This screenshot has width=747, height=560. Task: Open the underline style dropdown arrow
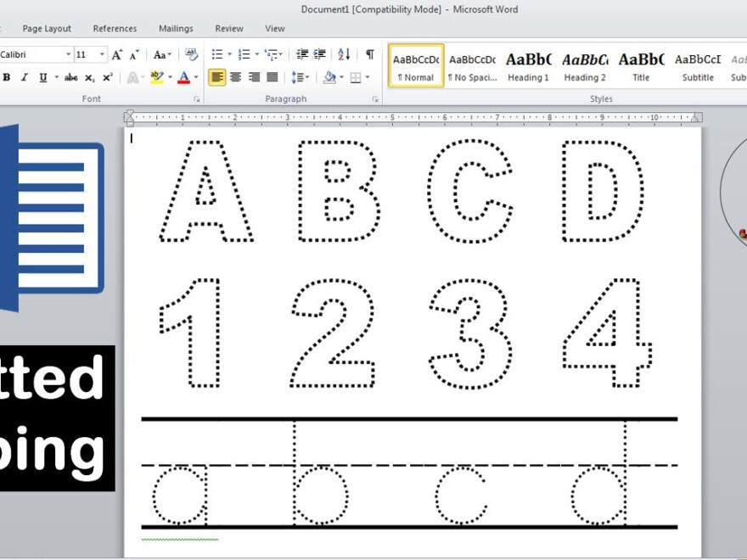coord(56,77)
